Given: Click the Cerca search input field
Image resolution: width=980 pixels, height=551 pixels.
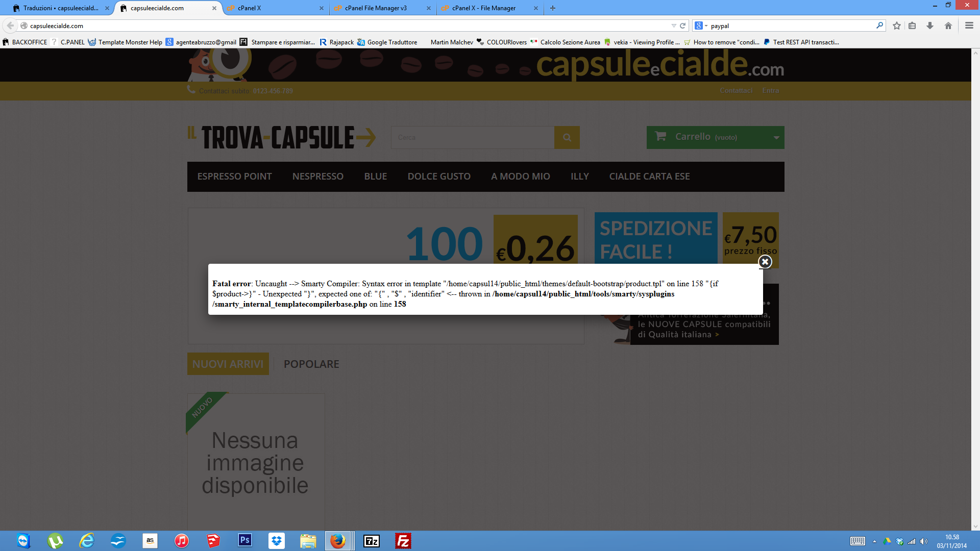Looking at the screenshot, I should click(472, 137).
